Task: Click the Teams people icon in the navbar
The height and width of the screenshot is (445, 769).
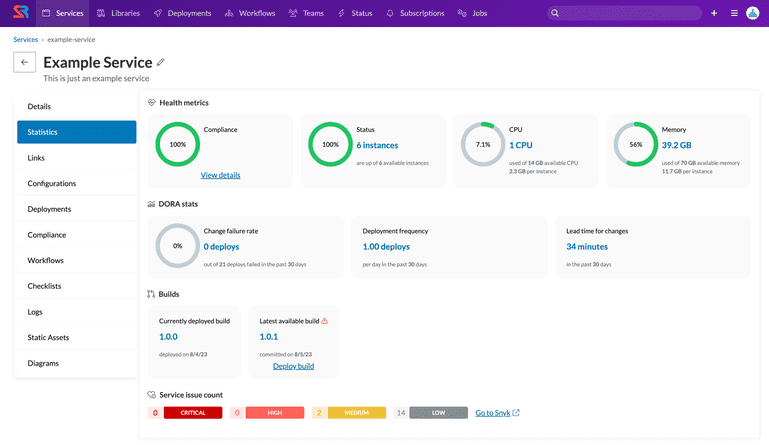Action: [x=293, y=13]
